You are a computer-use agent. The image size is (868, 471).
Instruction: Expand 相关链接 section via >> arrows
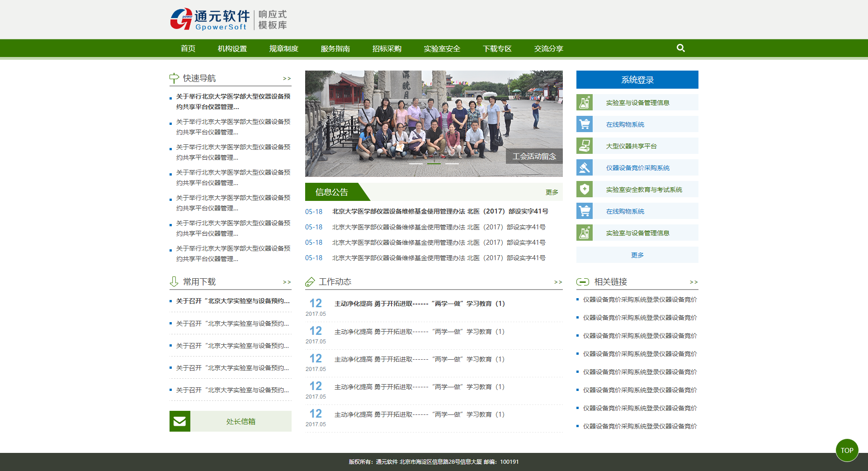[693, 282]
